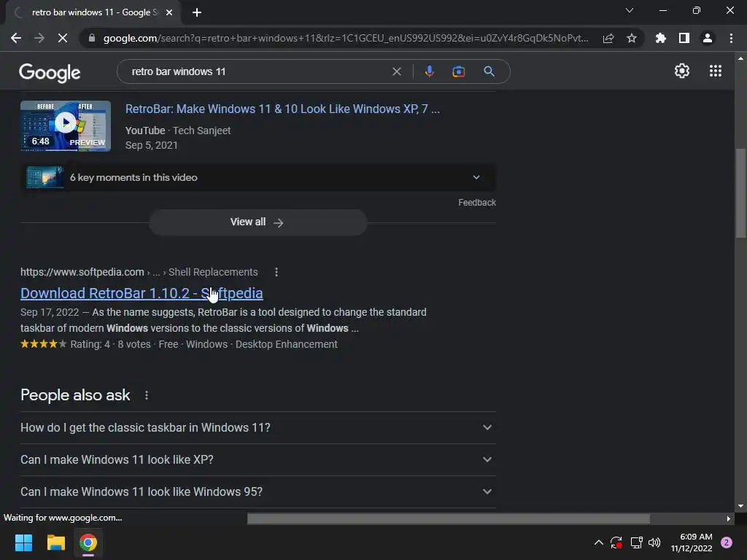The image size is (747, 560).
Task: Click the Sep 5, 2021 date text
Action: coord(152,145)
